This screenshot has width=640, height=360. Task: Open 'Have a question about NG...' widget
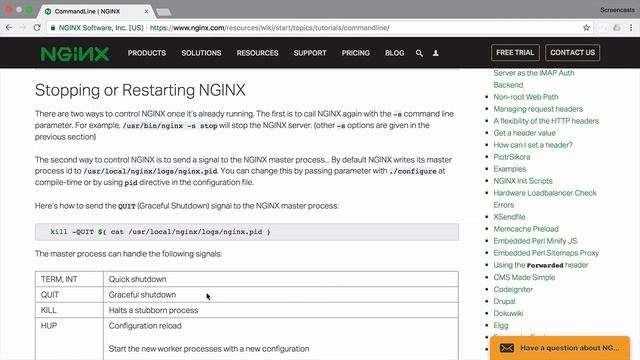point(560,348)
